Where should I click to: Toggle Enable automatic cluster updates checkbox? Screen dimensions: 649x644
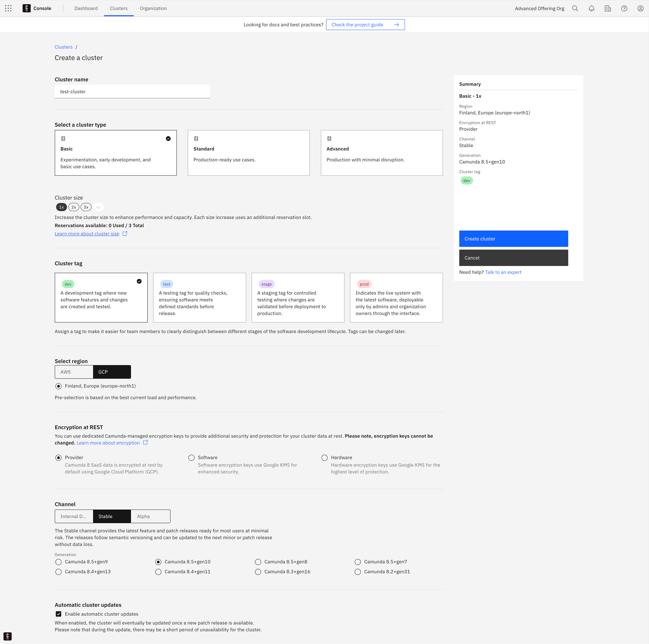coord(58,614)
